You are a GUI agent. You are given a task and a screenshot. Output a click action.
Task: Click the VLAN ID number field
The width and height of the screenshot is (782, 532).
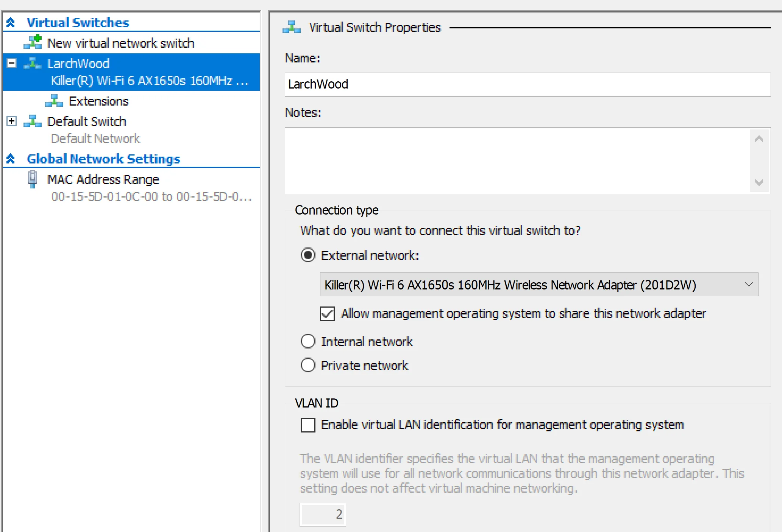coord(323,515)
